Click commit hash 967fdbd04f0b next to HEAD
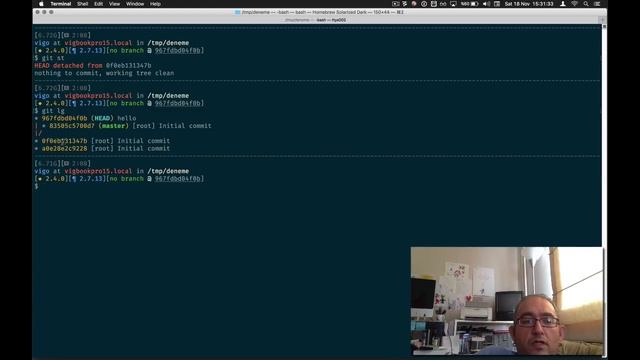This screenshot has width=640, height=360. tap(64, 118)
